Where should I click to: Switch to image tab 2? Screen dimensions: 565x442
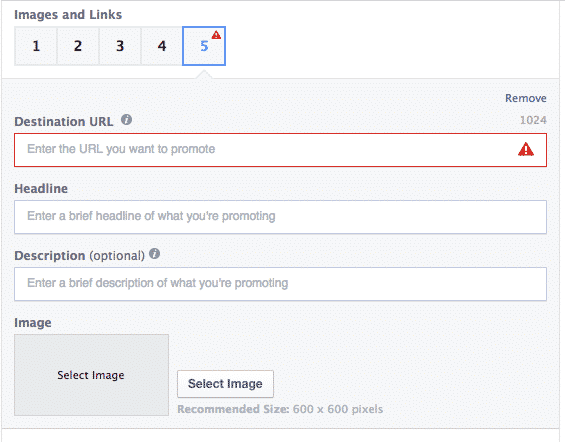78,46
